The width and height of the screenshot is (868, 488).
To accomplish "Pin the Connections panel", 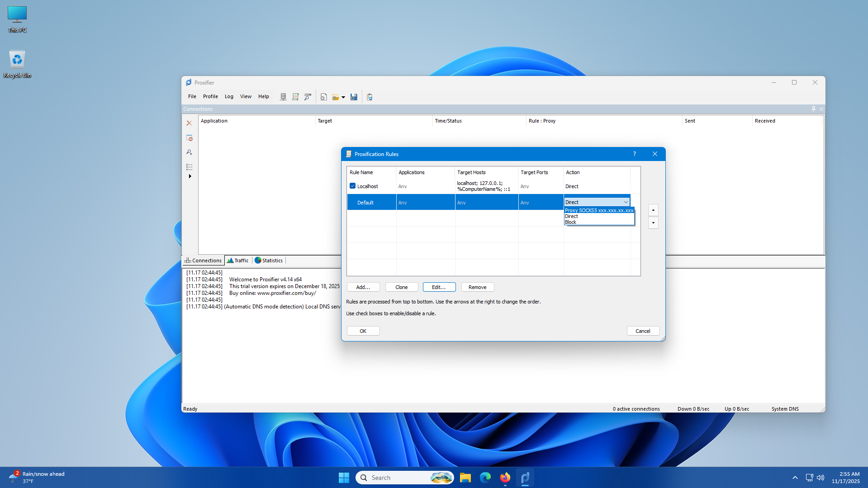I will point(813,109).
